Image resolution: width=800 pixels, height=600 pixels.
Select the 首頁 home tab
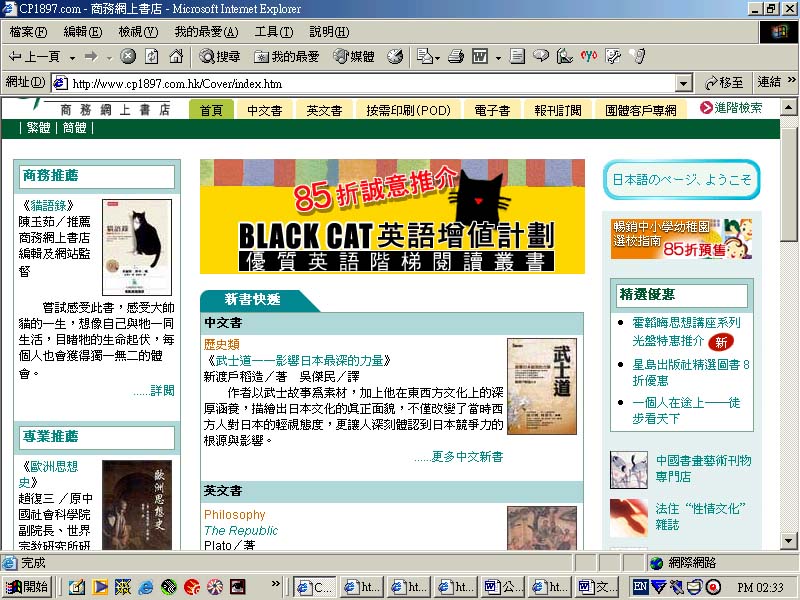coord(211,110)
